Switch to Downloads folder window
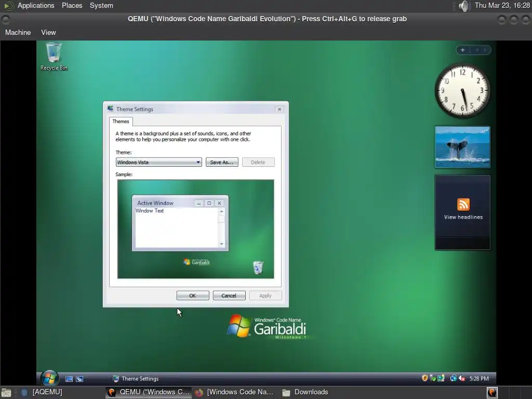The image size is (532, 399). coord(305,392)
